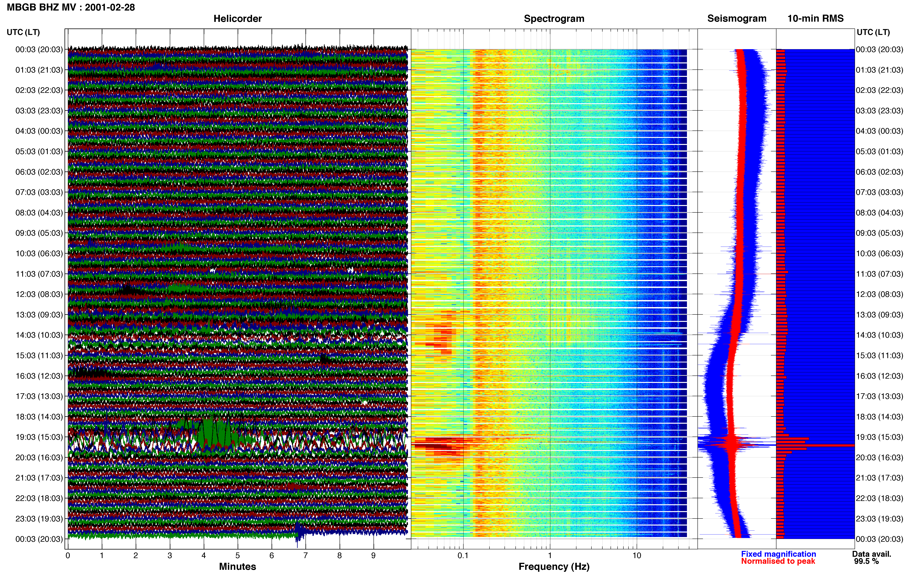Click left time label 16:03 (12:03)
924x578 pixels.
39,376
